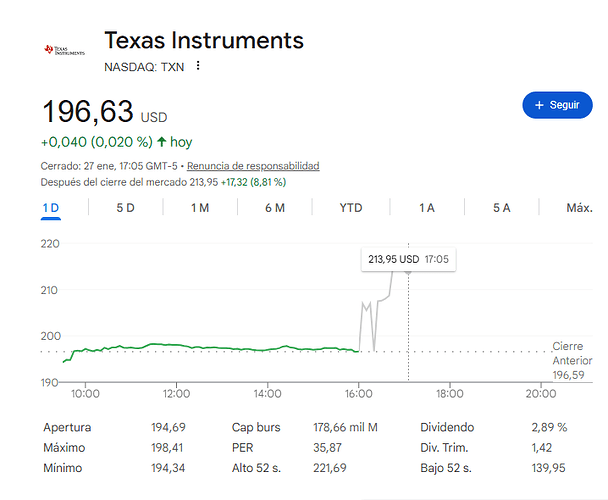
Task: Select the 1 D chart tab
Action: [51, 208]
